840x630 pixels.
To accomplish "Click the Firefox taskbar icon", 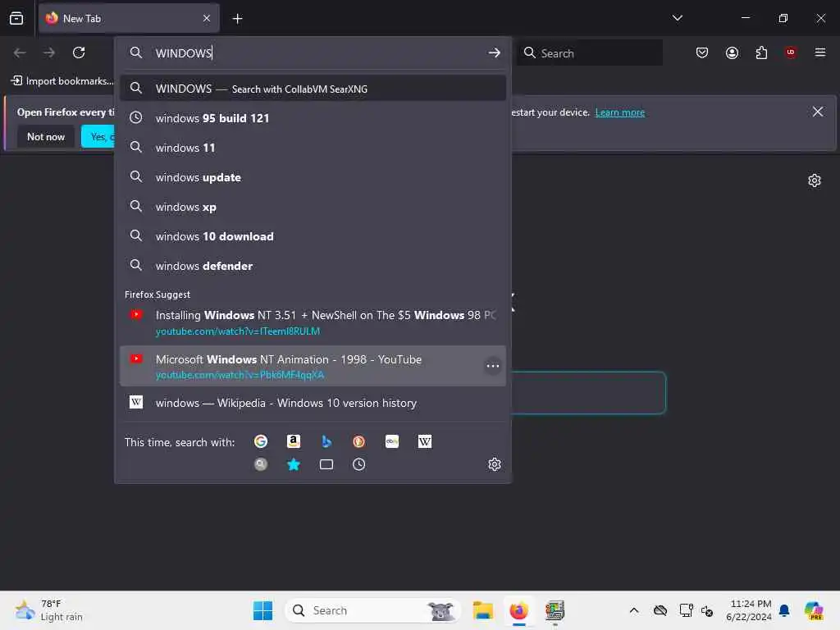I will click(x=518, y=610).
